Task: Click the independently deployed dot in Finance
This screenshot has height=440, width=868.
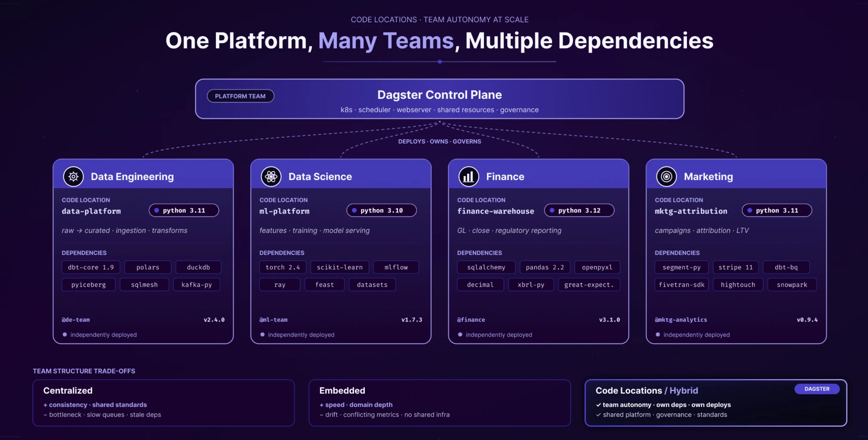Action: (460, 335)
